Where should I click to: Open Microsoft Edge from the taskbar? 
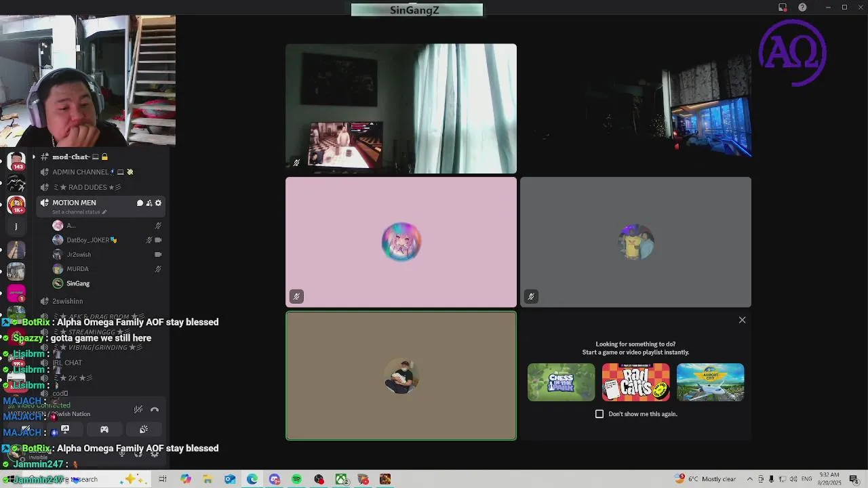pos(252,479)
